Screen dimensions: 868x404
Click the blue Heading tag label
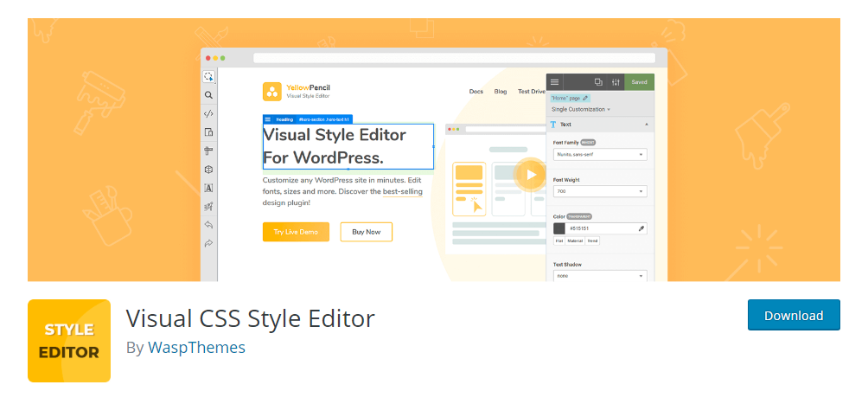(x=284, y=119)
